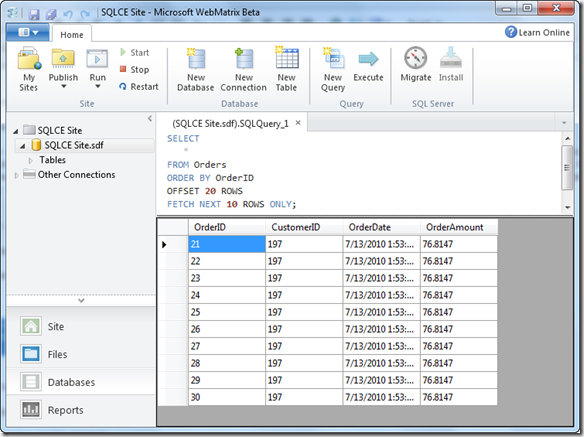584x437 pixels.
Task: Open a New Query
Action: tap(333, 69)
